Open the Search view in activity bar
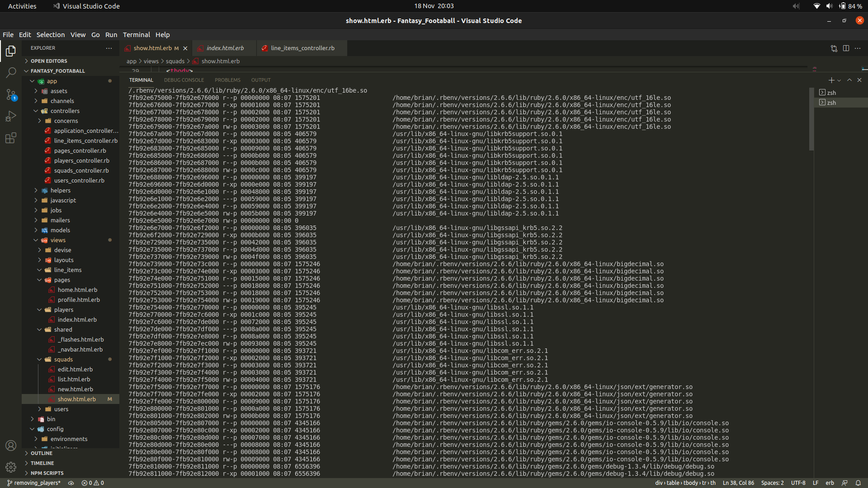Image resolution: width=868 pixels, height=488 pixels. click(x=11, y=72)
